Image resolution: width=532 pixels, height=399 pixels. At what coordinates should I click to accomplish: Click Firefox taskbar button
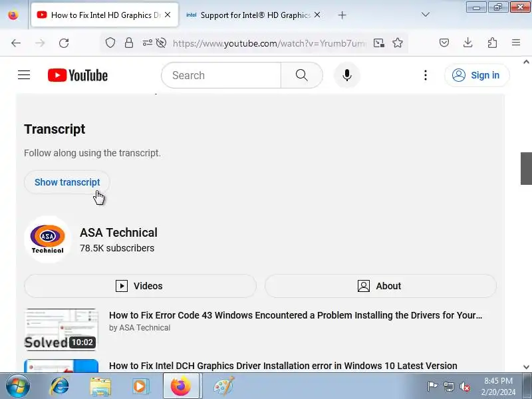(x=181, y=386)
